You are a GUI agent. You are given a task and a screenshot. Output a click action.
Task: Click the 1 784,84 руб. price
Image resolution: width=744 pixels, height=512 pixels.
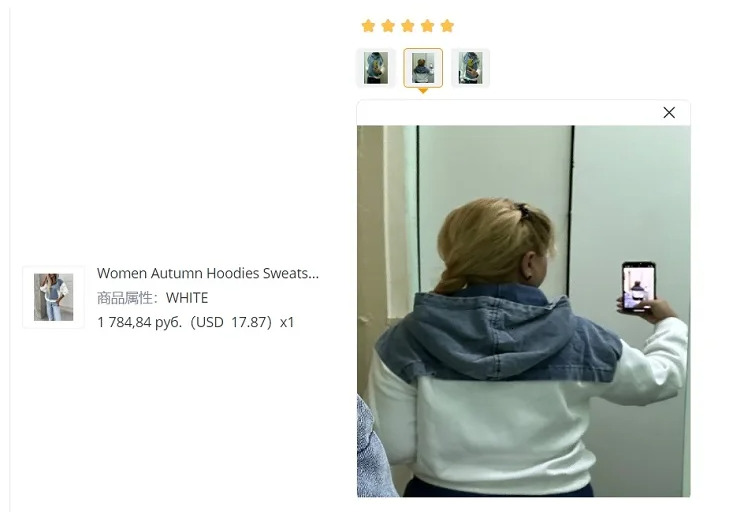140,323
